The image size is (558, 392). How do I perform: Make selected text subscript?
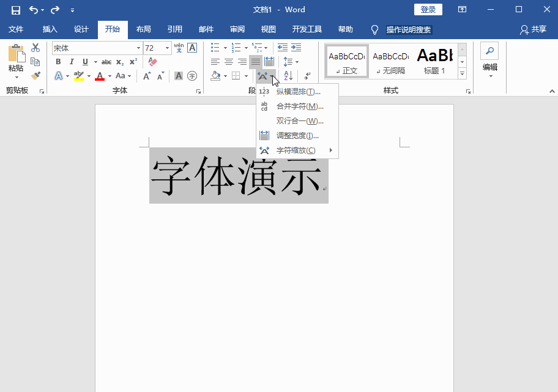tap(119, 61)
